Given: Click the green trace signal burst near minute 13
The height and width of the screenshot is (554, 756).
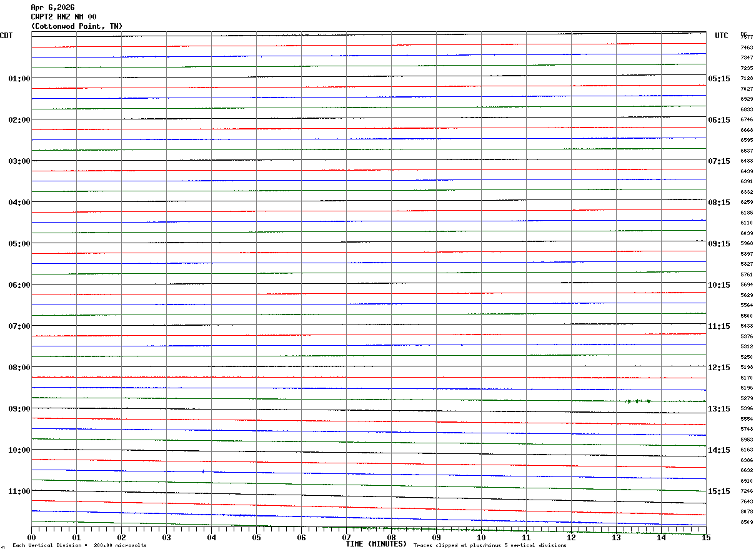Looking at the screenshot, I should pyautogui.click(x=639, y=401).
